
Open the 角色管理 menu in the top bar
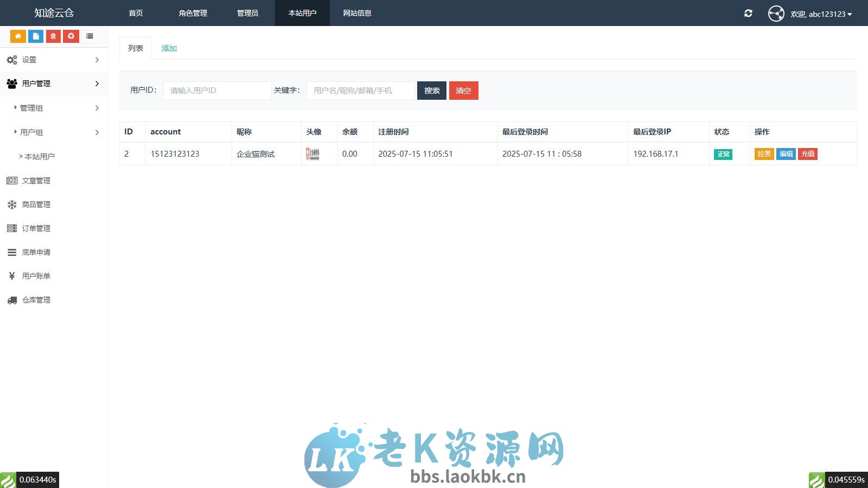pyautogui.click(x=192, y=13)
